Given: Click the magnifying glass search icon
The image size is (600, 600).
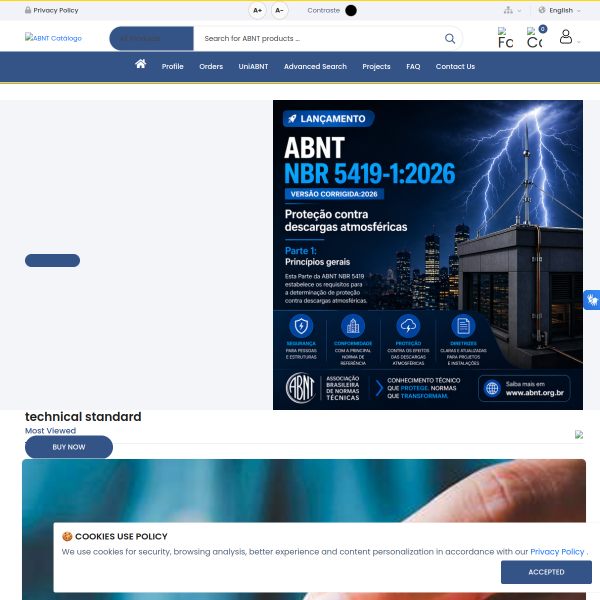Looking at the screenshot, I should [450, 38].
